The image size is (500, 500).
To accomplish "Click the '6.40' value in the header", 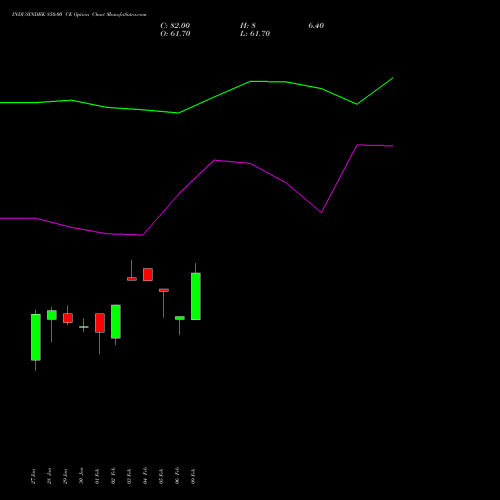I will click(316, 26).
